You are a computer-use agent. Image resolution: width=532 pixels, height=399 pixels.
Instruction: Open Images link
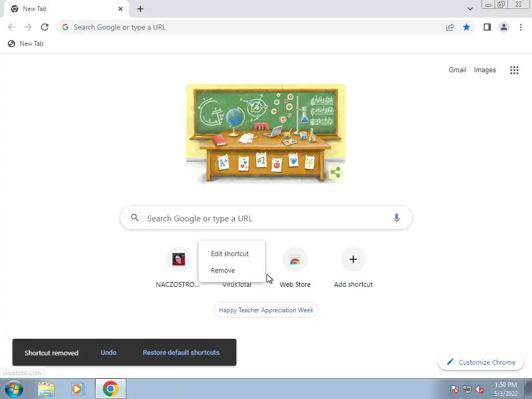[485, 70]
